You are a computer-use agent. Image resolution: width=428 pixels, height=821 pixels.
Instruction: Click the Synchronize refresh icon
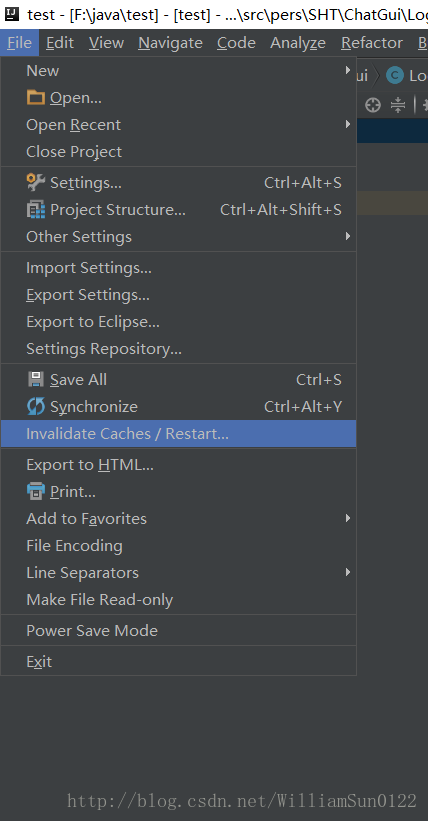point(36,406)
